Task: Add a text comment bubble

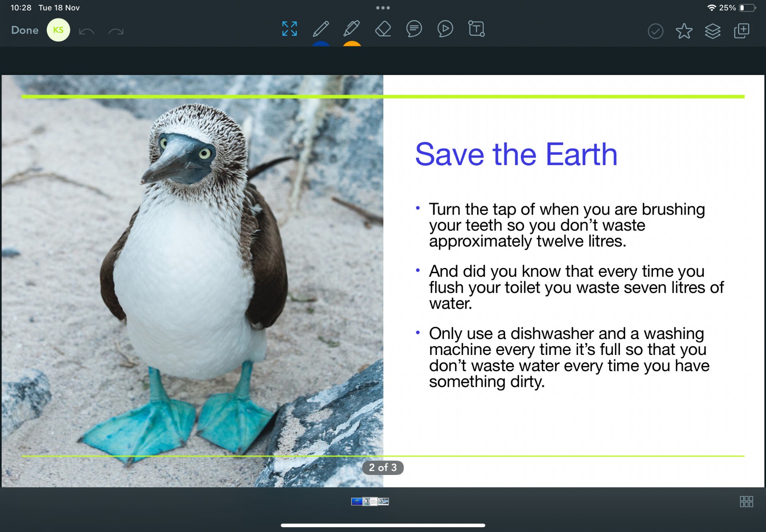Action: (414, 29)
